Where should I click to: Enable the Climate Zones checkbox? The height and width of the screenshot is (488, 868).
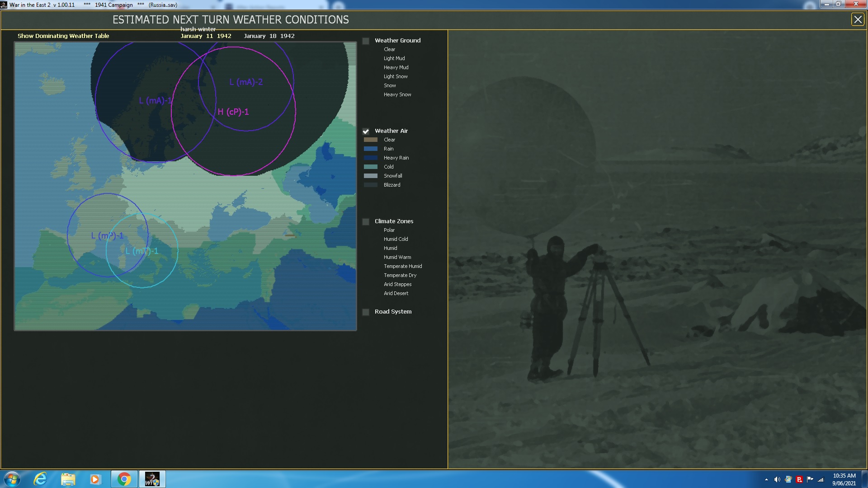[366, 221]
